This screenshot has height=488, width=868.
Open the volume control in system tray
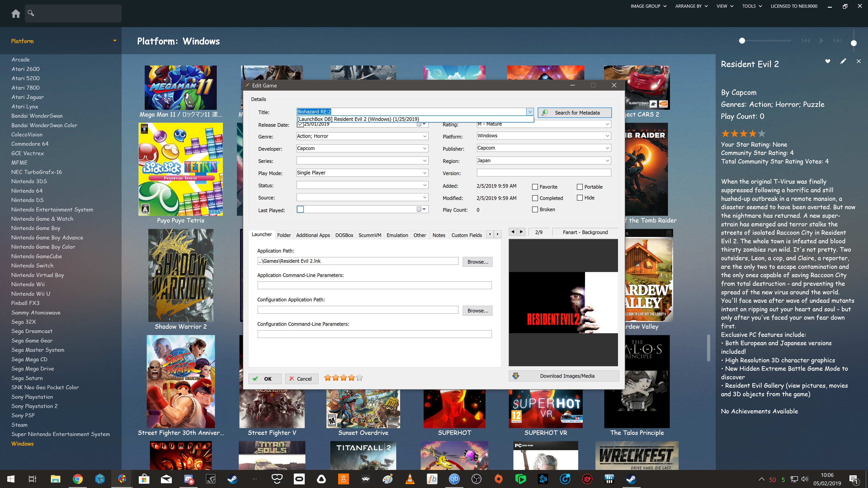pyautogui.click(x=805, y=479)
